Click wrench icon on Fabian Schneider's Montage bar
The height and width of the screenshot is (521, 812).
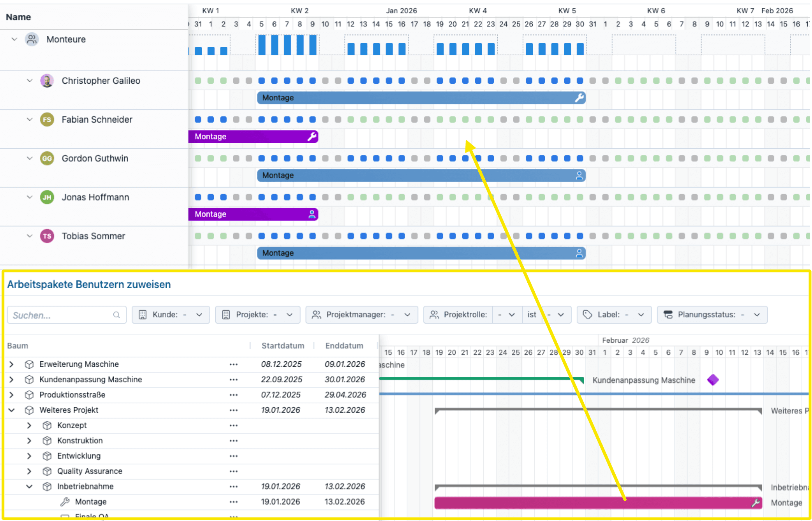[312, 137]
